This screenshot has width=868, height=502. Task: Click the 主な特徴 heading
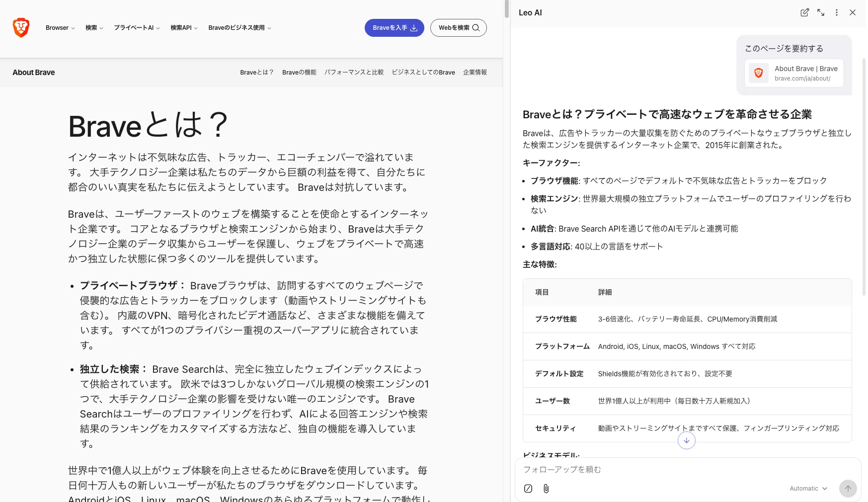pyautogui.click(x=540, y=264)
